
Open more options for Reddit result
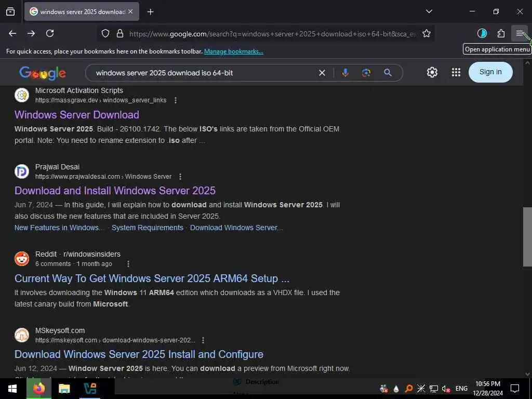(128, 264)
